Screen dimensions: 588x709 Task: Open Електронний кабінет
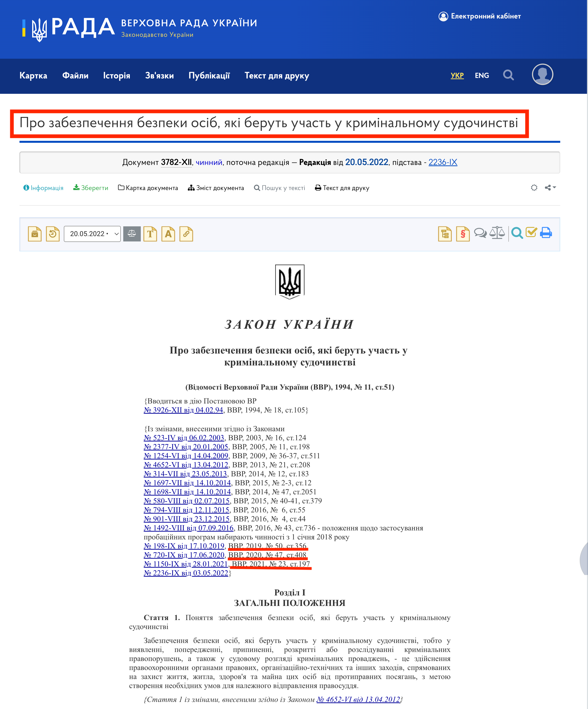[480, 16]
